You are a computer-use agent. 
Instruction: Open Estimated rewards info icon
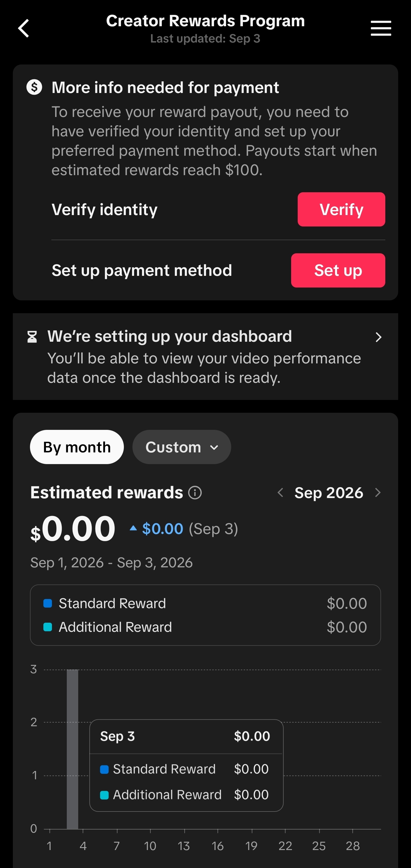click(195, 493)
